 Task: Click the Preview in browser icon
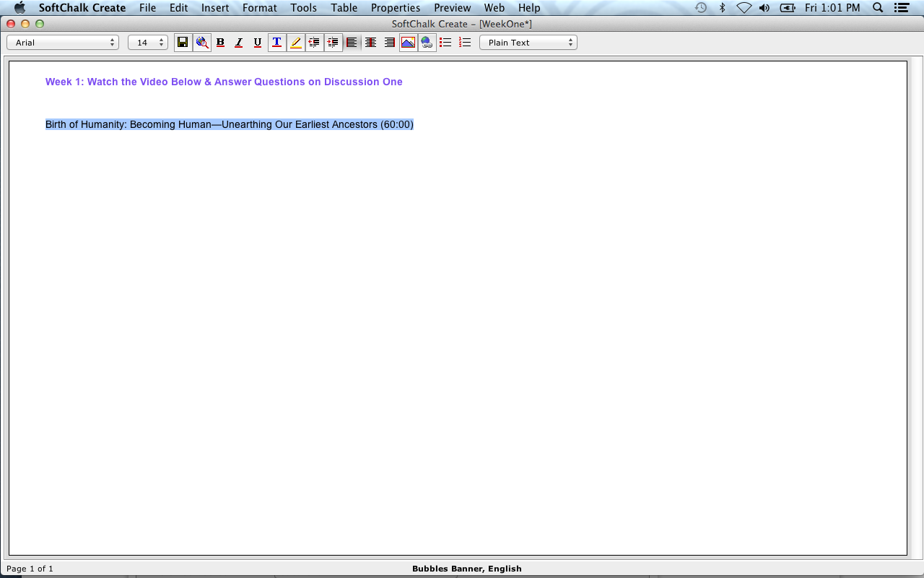pos(202,43)
